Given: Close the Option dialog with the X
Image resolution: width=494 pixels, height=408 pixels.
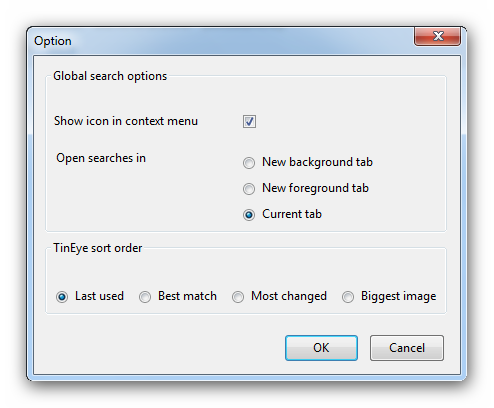Looking at the screenshot, I should pyautogui.click(x=438, y=36).
